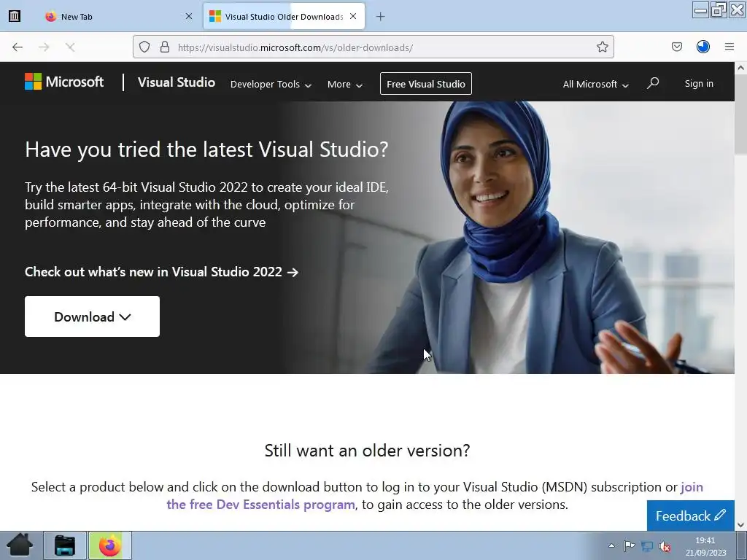
Task: Open the clock showing 19:41
Action: point(706,546)
